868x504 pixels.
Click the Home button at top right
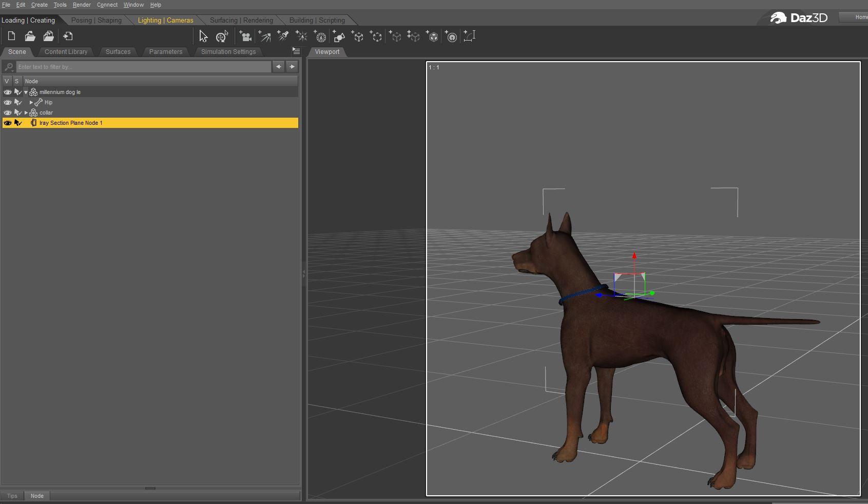coord(854,17)
